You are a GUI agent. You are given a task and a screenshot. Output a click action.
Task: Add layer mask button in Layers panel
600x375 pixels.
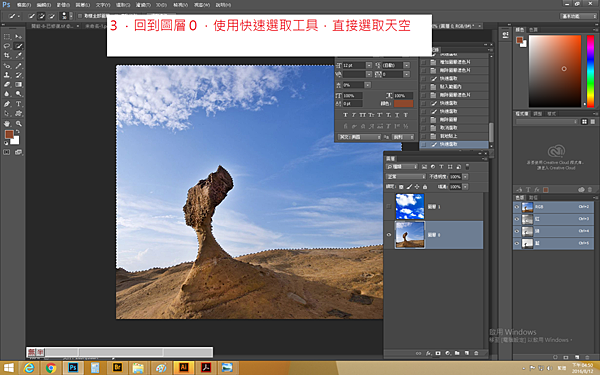(438, 353)
